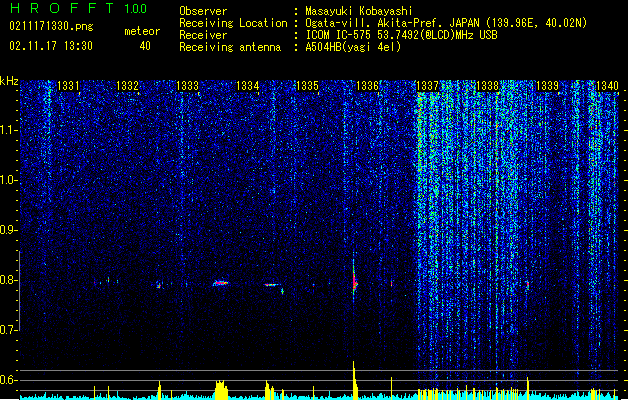Image resolution: width=629 pixels, height=400 pixels.
Task: Click the Receiving Location label
Action: coord(233,23)
